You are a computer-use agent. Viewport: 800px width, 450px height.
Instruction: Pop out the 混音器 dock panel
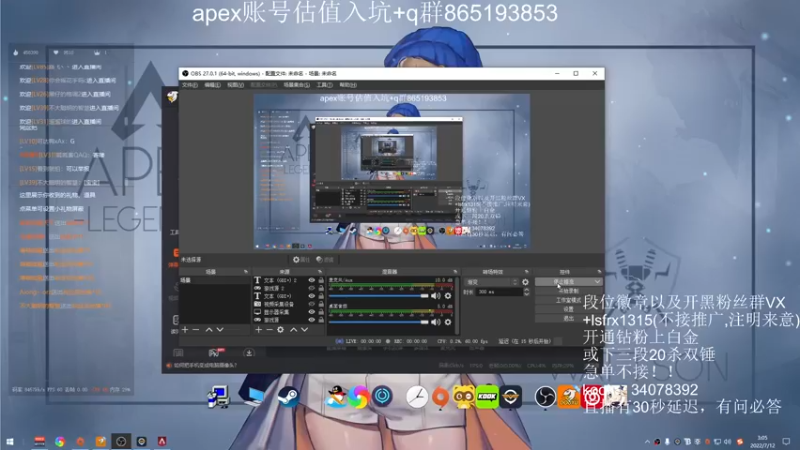tap(455, 272)
